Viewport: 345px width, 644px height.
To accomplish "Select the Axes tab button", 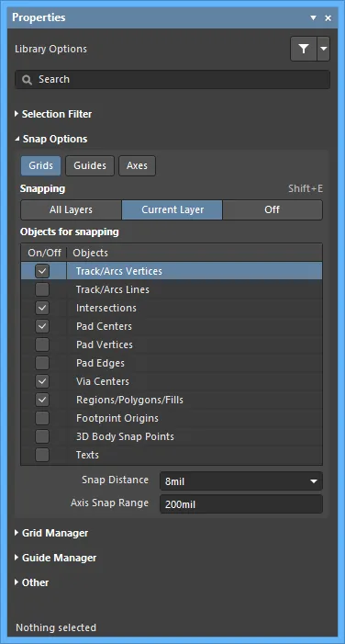I will (x=137, y=166).
